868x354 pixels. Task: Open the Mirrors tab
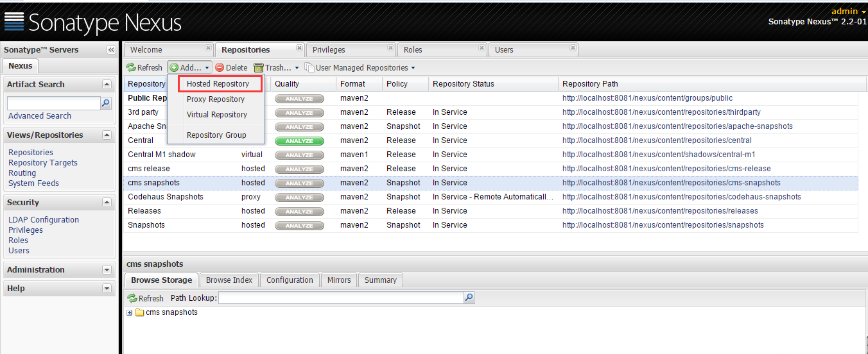point(339,280)
